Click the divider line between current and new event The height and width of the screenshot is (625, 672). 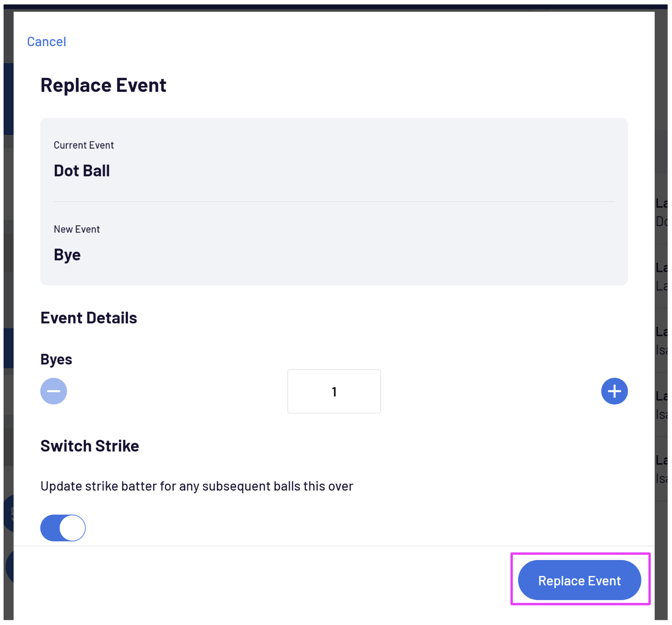334,201
